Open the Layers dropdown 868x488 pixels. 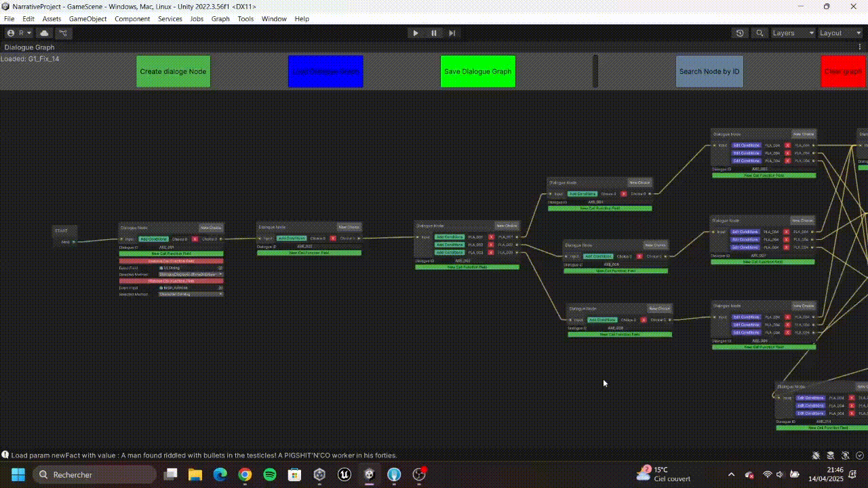click(x=793, y=33)
